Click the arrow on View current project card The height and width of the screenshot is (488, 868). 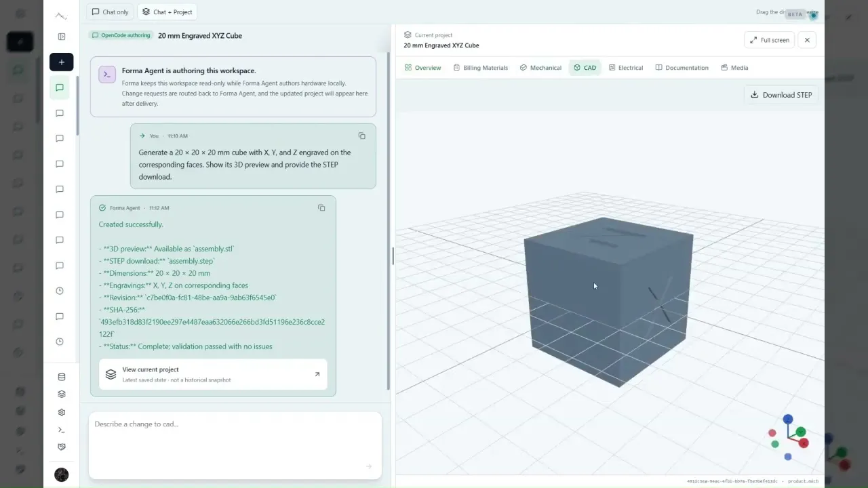click(x=317, y=374)
